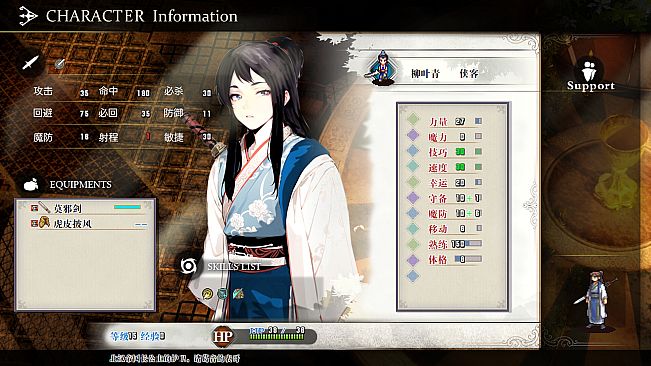Select the third feather skill icon
Viewport: 651px width, 366px height.
[238, 294]
